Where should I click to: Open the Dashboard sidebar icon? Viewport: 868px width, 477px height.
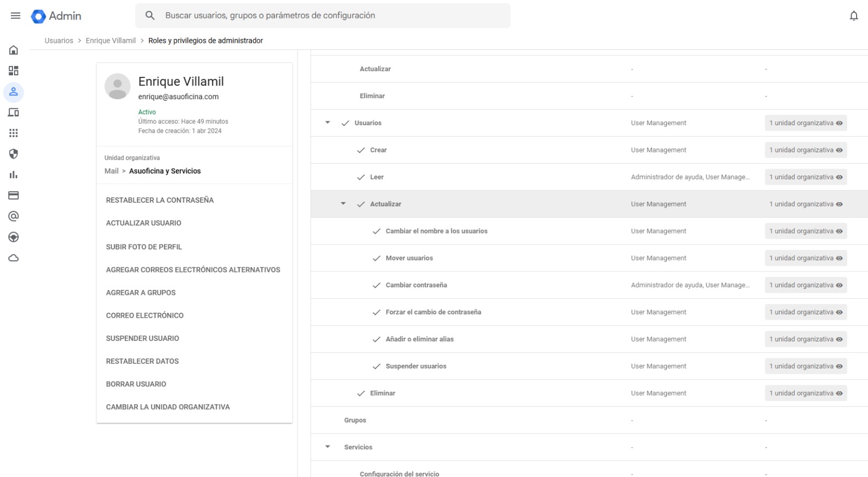tap(14, 71)
